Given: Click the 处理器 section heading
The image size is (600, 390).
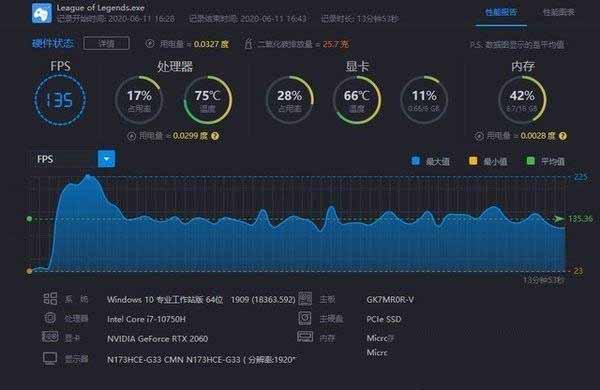Looking at the screenshot, I should pos(175,67).
